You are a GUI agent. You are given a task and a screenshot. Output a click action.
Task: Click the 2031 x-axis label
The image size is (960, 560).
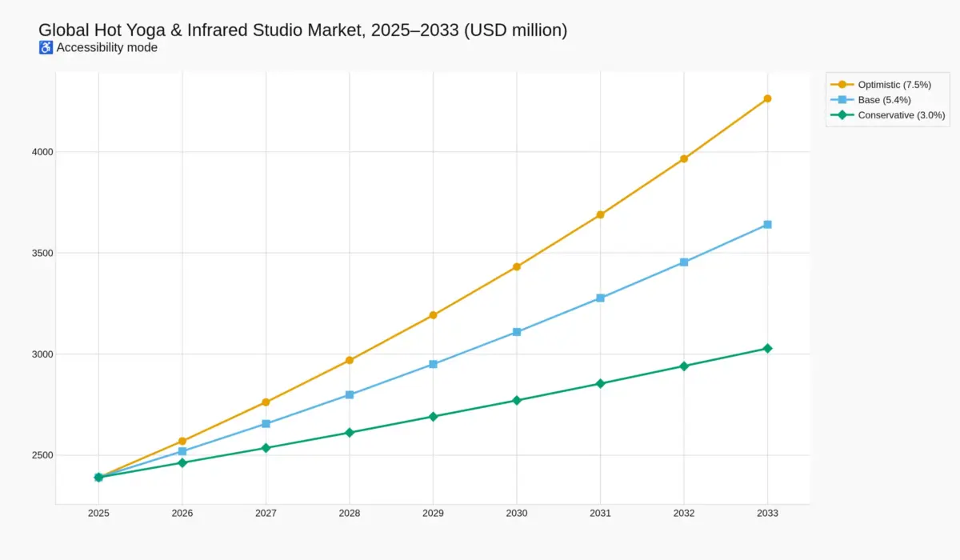click(600, 514)
